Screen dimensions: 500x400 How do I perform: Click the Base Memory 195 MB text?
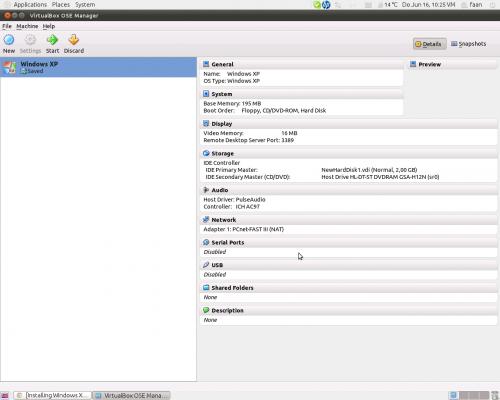pyautogui.click(x=232, y=103)
